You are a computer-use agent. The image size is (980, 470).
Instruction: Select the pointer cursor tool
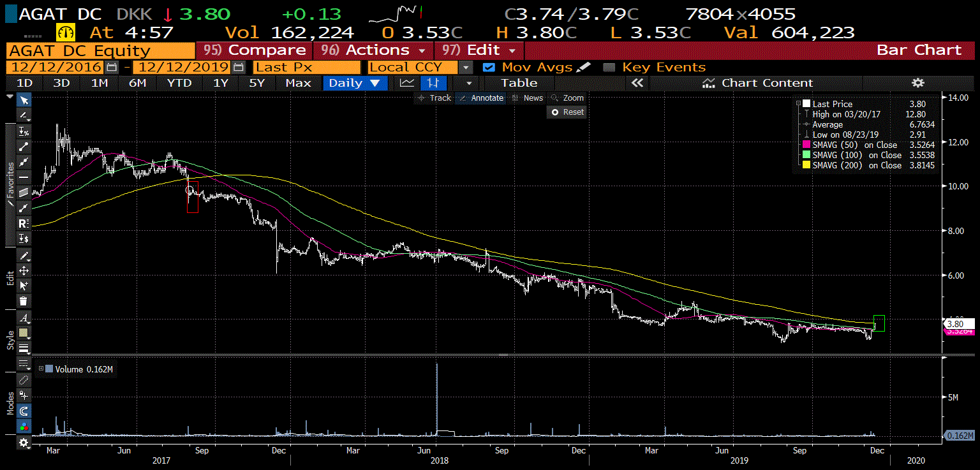[x=24, y=101]
